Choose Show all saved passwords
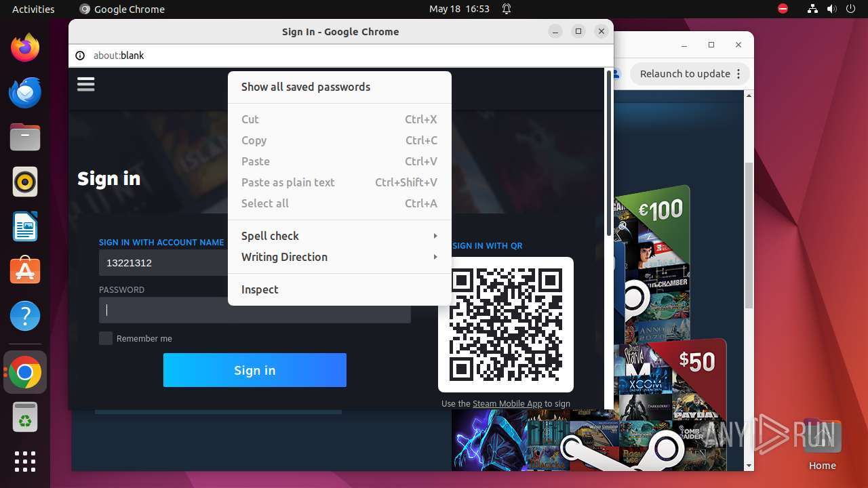The width and height of the screenshot is (868, 488). 340,87
